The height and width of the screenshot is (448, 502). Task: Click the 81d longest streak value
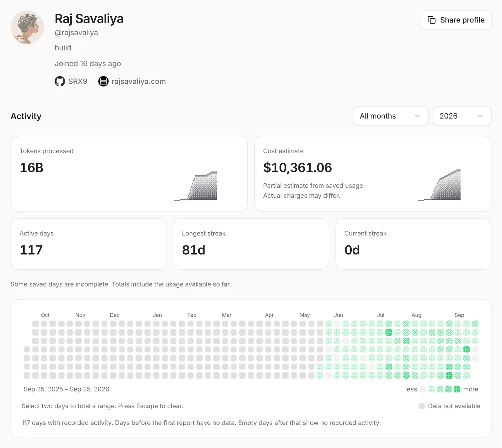[x=194, y=250]
